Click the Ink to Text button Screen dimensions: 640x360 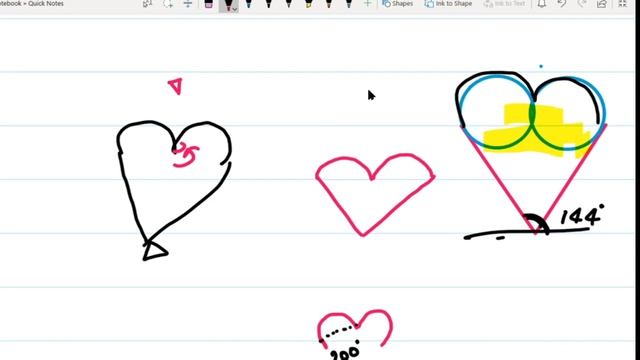pos(504,4)
